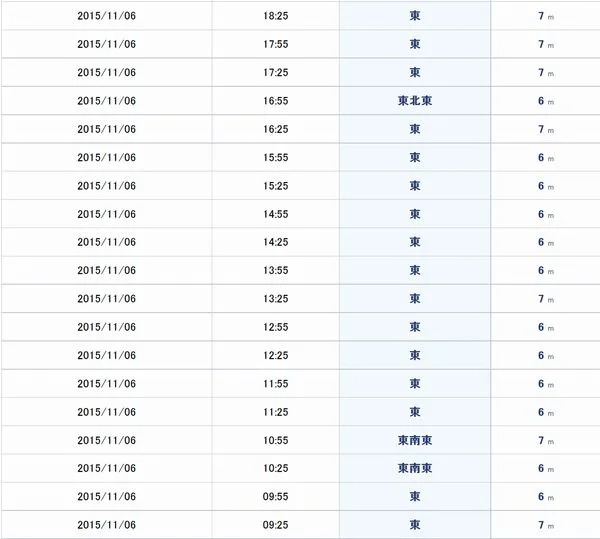Click the 09:55 time cell
This screenshot has width=600, height=539.
(x=276, y=497)
